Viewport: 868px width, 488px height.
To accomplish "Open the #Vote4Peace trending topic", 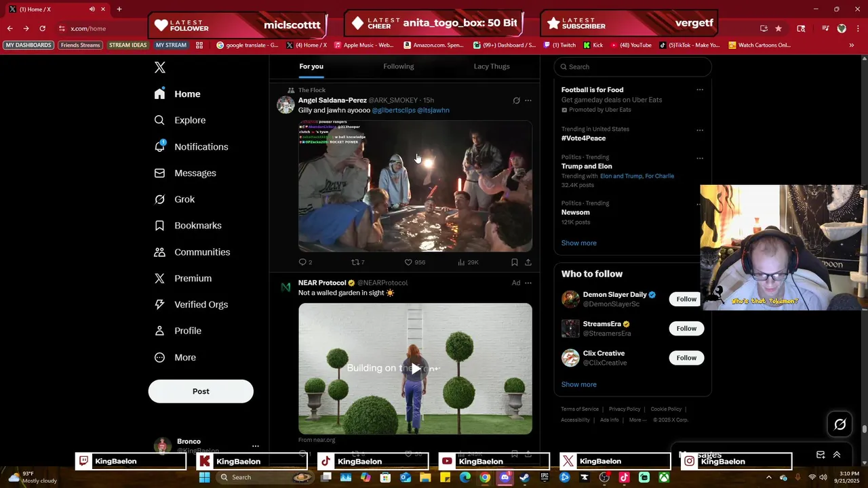I will (x=584, y=138).
